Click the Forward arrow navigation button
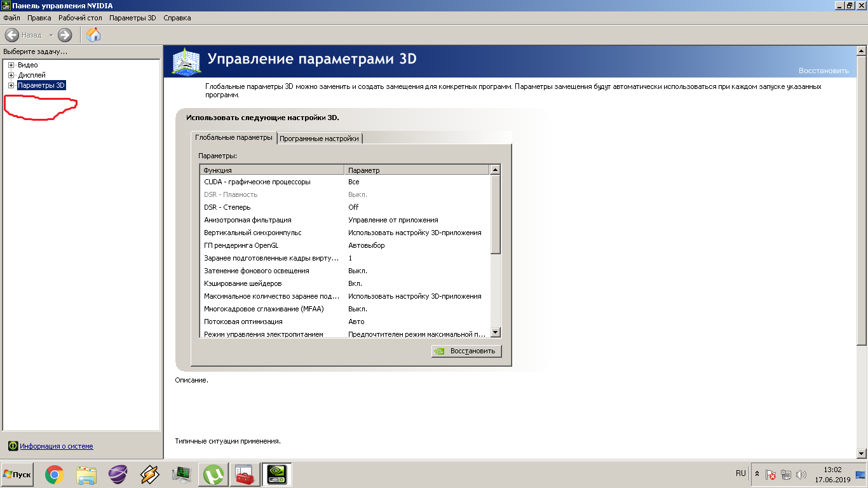 coord(65,35)
